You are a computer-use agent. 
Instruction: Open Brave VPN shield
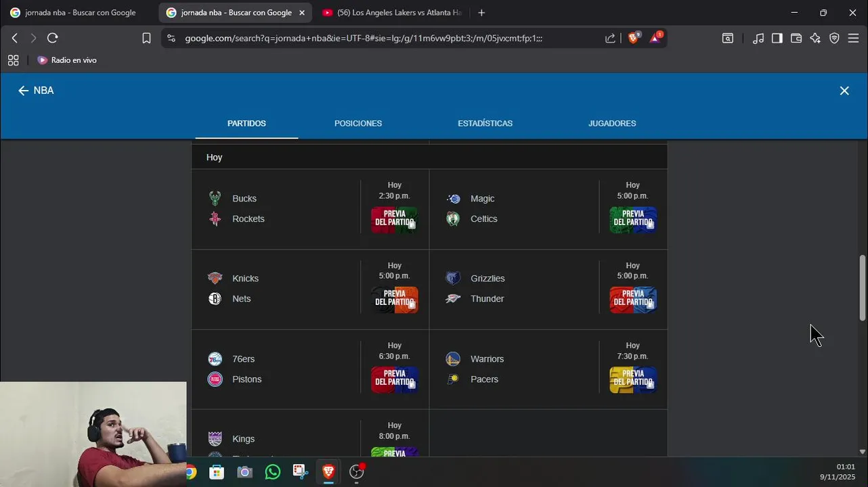(834, 39)
